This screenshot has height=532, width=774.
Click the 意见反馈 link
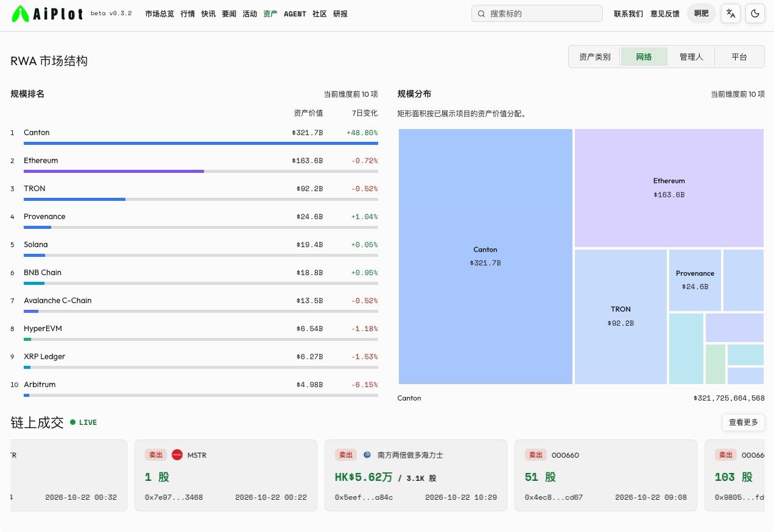click(665, 13)
